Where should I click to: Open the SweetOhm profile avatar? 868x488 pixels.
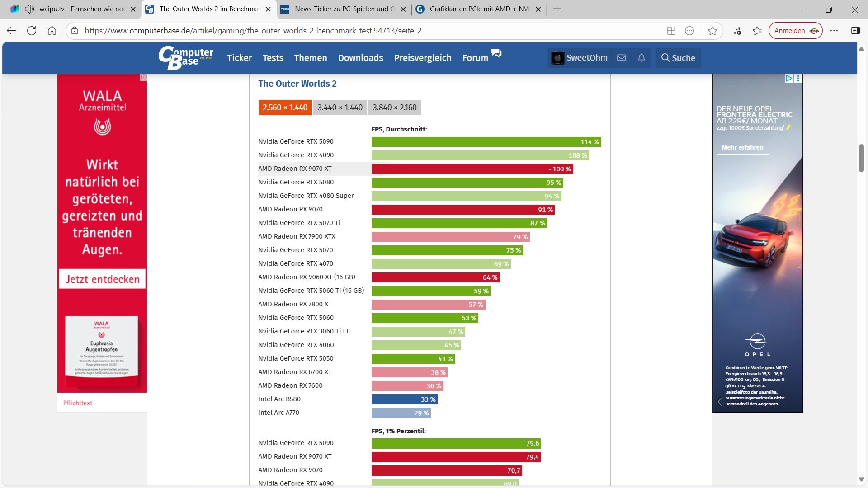pos(557,58)
